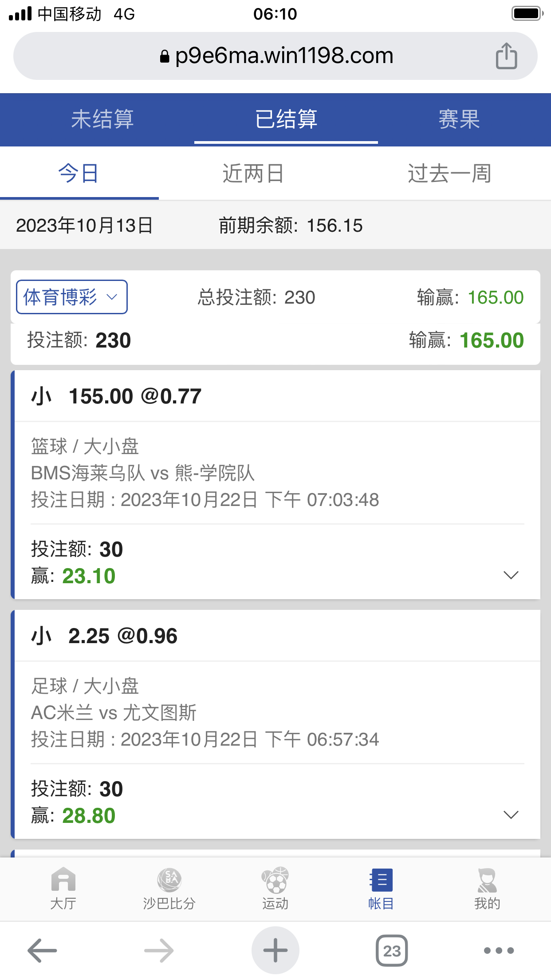Screen dimensions: 551x980
Task: Open the BMS海莱乌队 vs 熊-学院队 bet card
Action: tap(275, 485)
